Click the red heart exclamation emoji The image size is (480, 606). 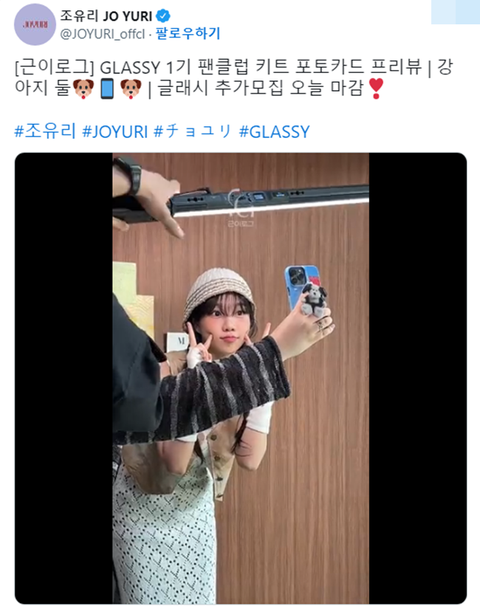coord(376,89)
